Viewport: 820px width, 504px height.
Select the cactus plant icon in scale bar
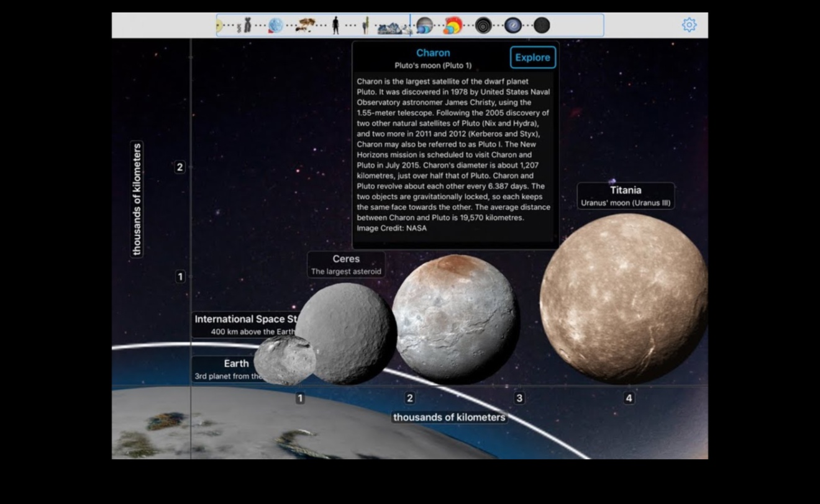coord(366,25)
